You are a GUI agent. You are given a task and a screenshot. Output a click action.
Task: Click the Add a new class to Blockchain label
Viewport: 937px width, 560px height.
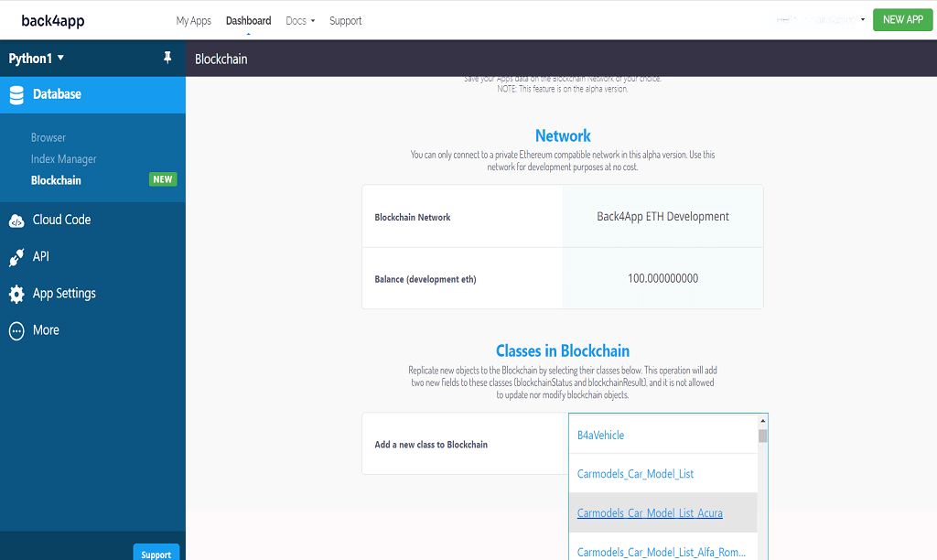click(431, 445)
